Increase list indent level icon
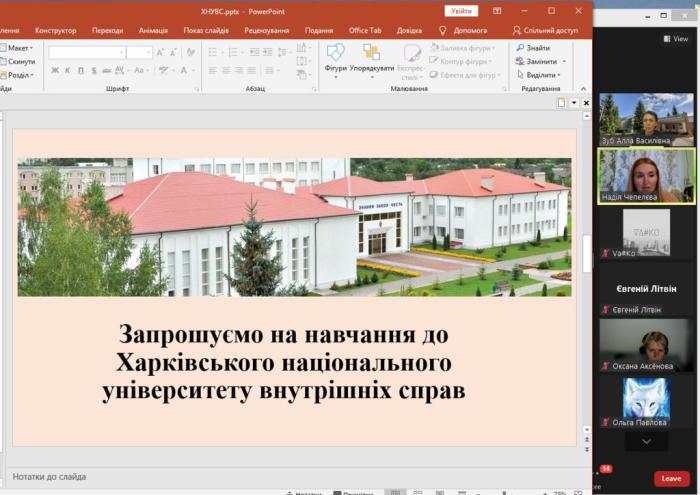700x495 pixels. click(x=267, y=53)
